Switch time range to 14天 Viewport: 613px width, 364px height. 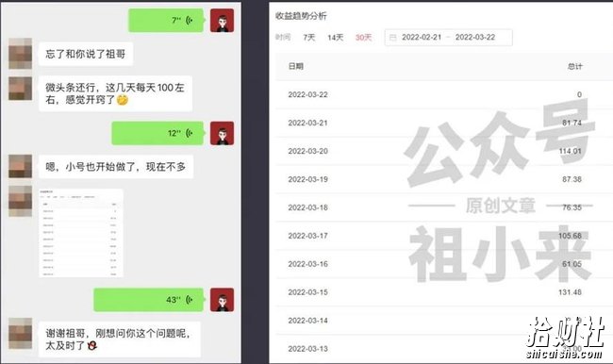(x=336, y=38)
